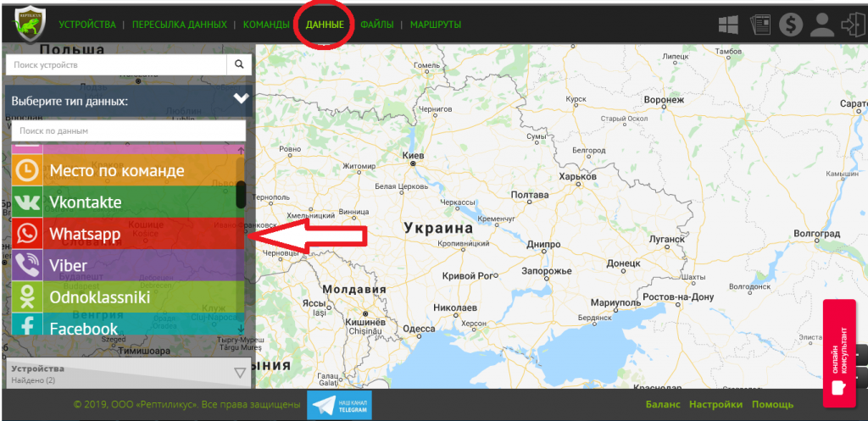
Task: Click Донецк on the map
Action: pyautogui.click(x=623, y=264)
